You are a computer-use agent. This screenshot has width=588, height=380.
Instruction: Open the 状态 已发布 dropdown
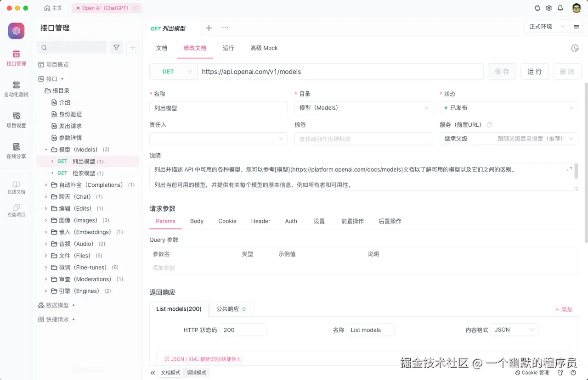(x=509, y=108)
